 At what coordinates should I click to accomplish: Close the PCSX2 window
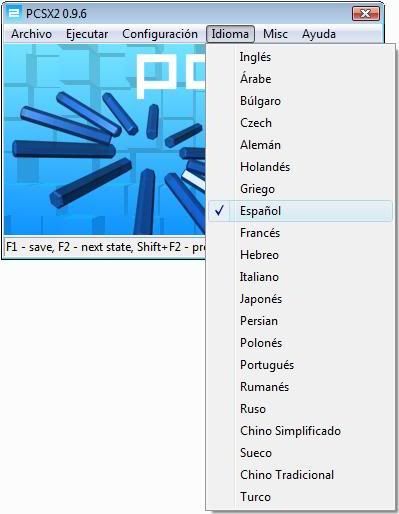tap(366, 14)
